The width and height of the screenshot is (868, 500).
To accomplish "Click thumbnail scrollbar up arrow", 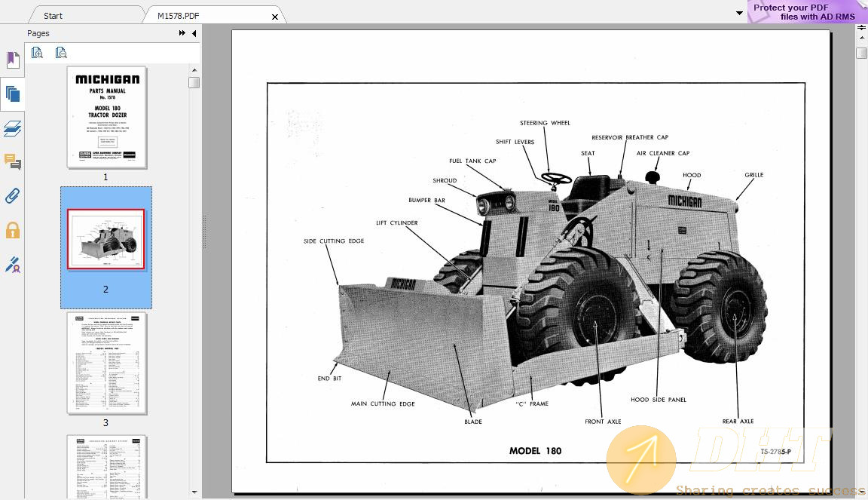I will [x=194, y=70].
